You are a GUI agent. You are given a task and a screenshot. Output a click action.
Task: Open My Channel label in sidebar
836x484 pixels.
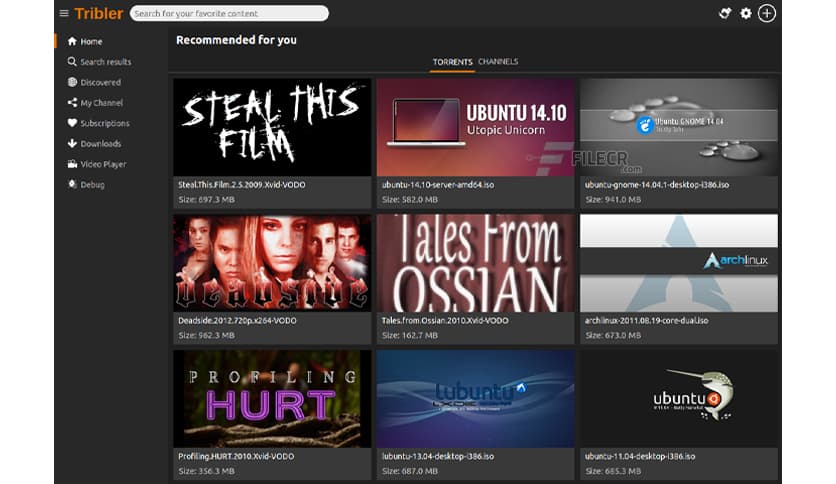pos(101,103)
